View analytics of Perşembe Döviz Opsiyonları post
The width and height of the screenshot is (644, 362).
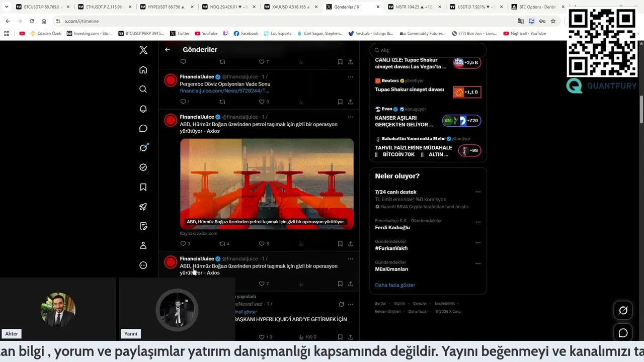[301, 102]
